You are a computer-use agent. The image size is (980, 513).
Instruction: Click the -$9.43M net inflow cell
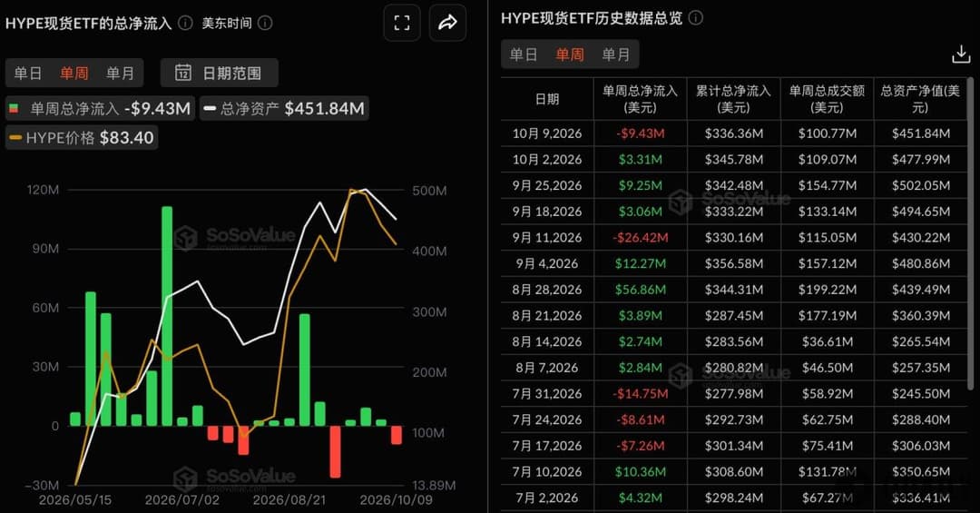640,133
